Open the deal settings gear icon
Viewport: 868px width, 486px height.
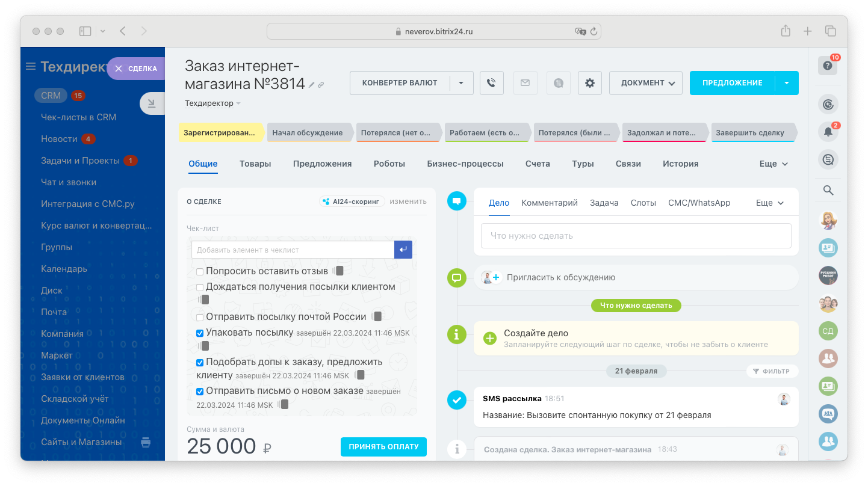[x=590, y=83]
